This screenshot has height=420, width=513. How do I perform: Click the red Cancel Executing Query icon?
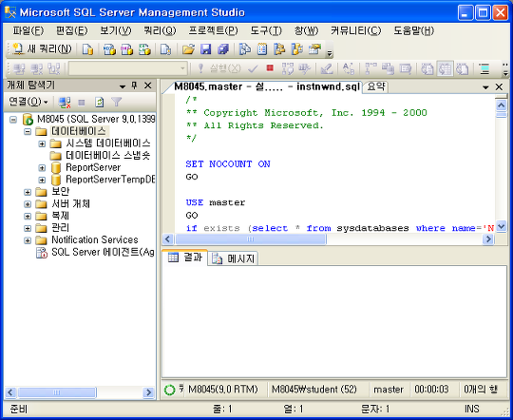pos(270,68)
